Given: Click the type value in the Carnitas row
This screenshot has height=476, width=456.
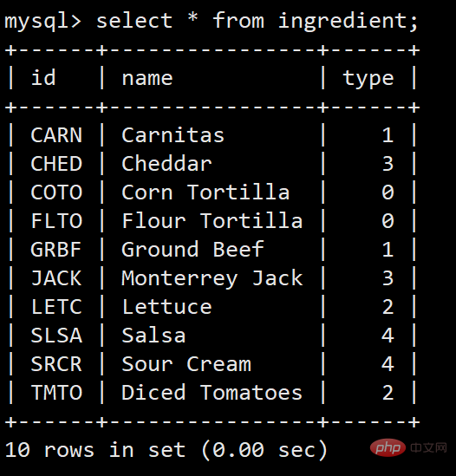Looking at the screenshot, I should click(388, 135).
